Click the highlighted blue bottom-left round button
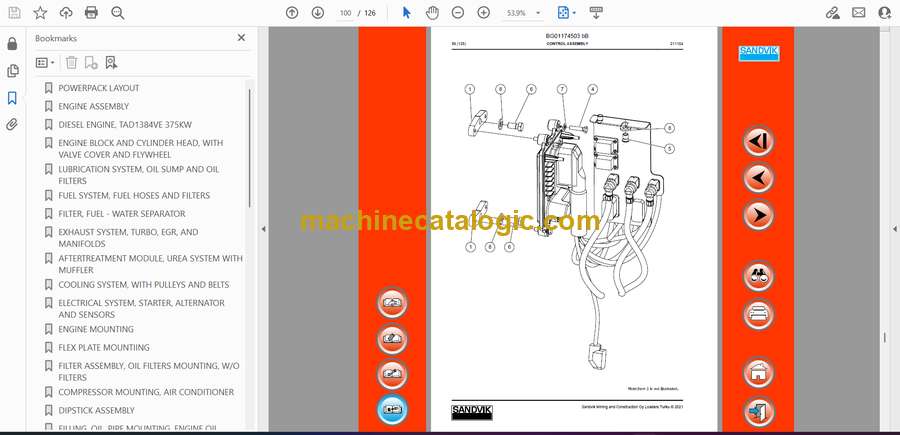900x435 pixels. (x=392, y=410)
